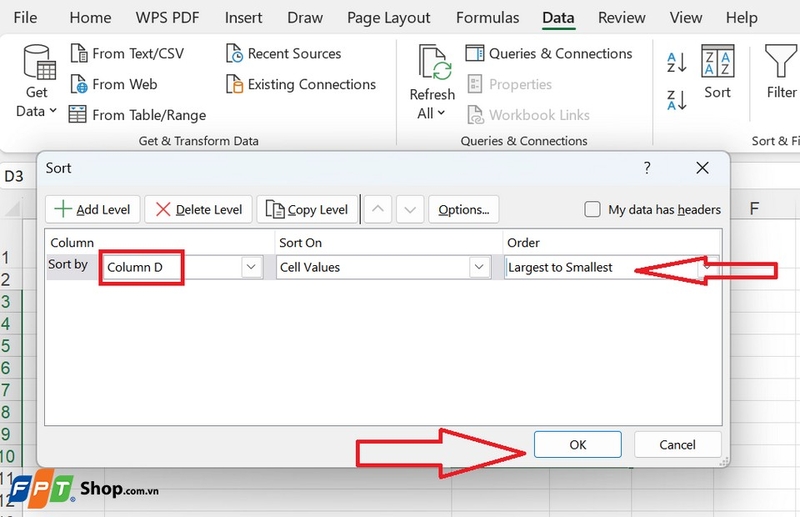The height and width of the screenshot is (517, 800).
Task: Select column F header
Action: tap(754, 208)
